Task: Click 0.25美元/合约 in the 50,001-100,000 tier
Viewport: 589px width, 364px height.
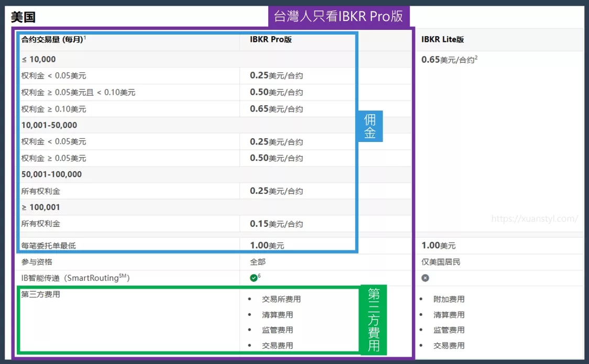Action: [x=277, y=191]
